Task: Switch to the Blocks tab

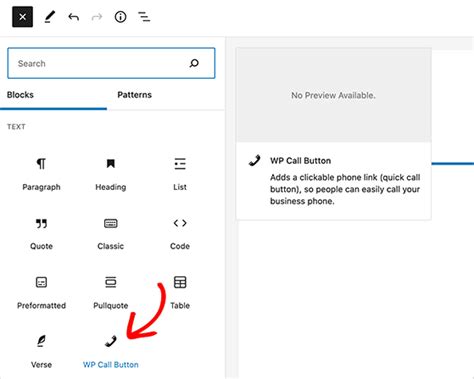Action: click(x=20, y=95)
